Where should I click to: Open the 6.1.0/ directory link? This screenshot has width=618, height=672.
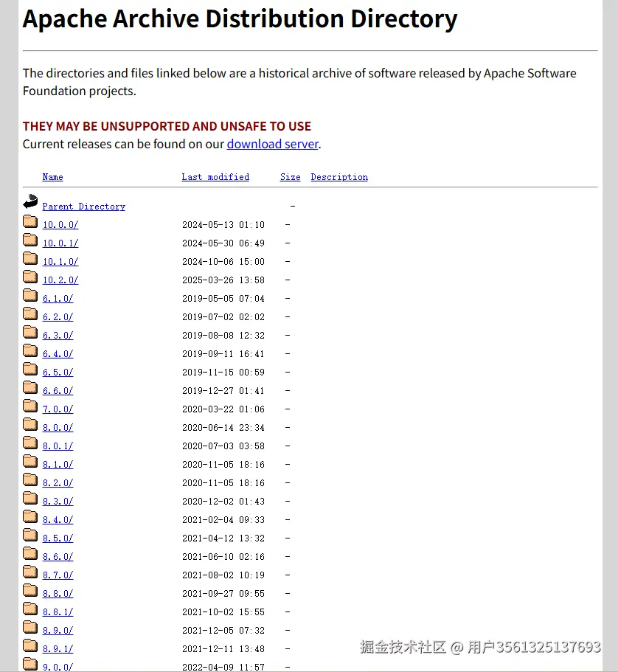point(58,298)
